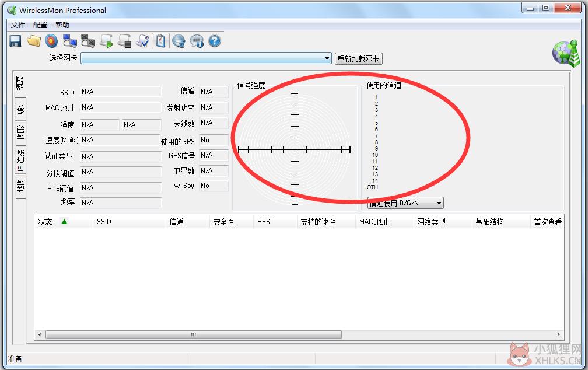Switch to the 图形 side tab
The width and height of the screenshot is (588, 370).
[20, 132]
